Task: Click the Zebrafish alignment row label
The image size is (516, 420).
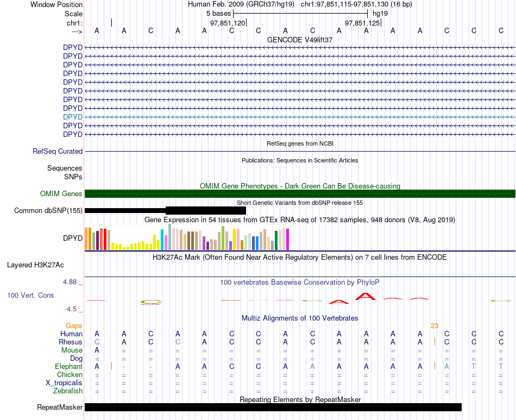Action: tap(68, 391)
